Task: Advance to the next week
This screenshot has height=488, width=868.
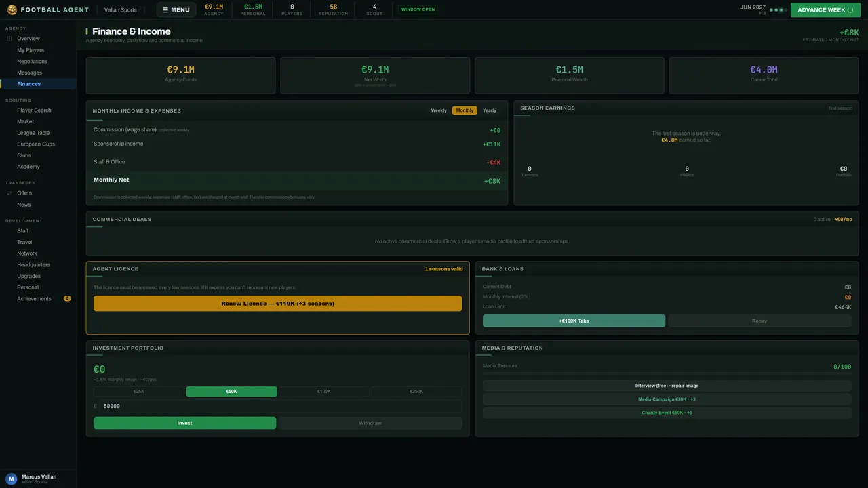Action: click(x=825, y=10)
